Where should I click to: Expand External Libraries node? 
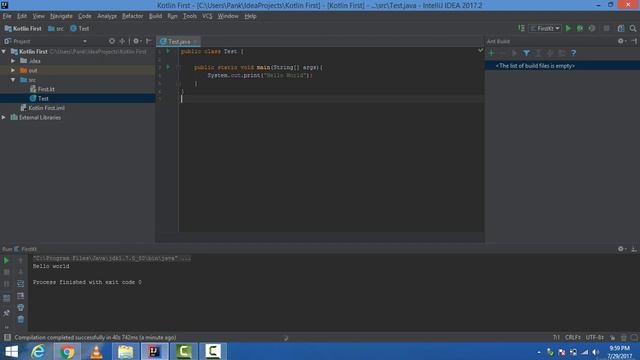4,117
